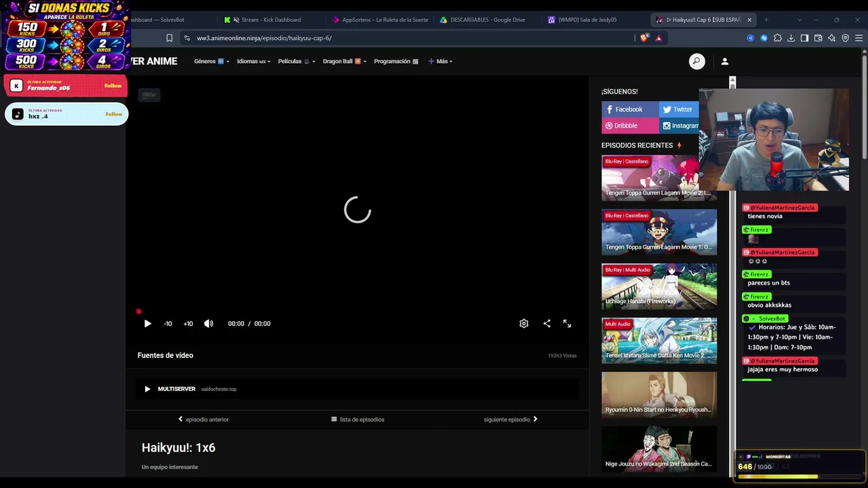Open Brave VPN shield icon
This screenshot has width=868, height=488.
845,38
